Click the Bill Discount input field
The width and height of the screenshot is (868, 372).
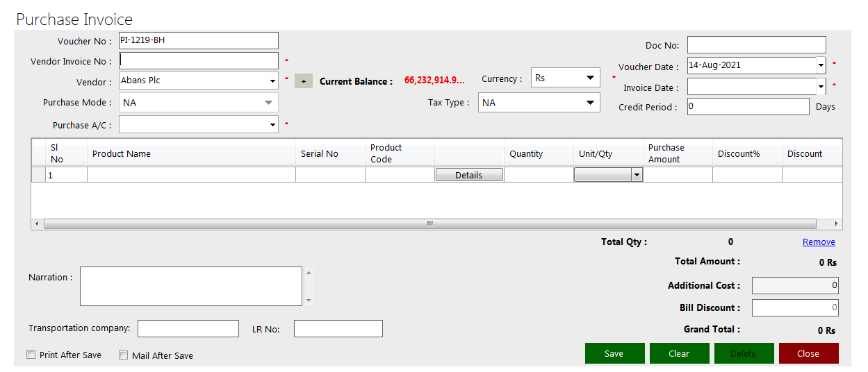(x=794, y=307)
